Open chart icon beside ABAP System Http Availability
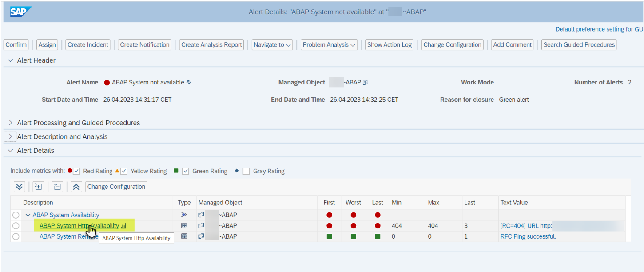 coord(123,226)
